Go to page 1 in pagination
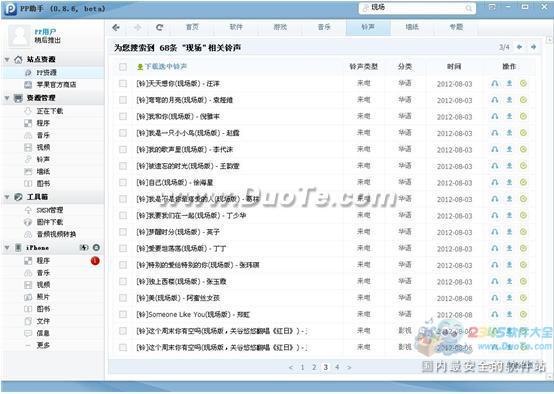The image size is (554, 394). 302,367
